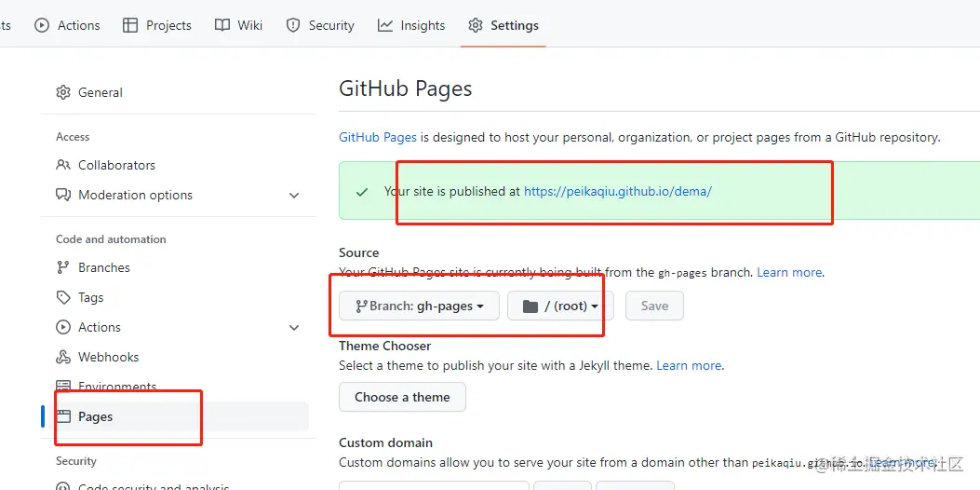Click the custom domain input field
Screen dimensions: 980x490
click(434, 485)
